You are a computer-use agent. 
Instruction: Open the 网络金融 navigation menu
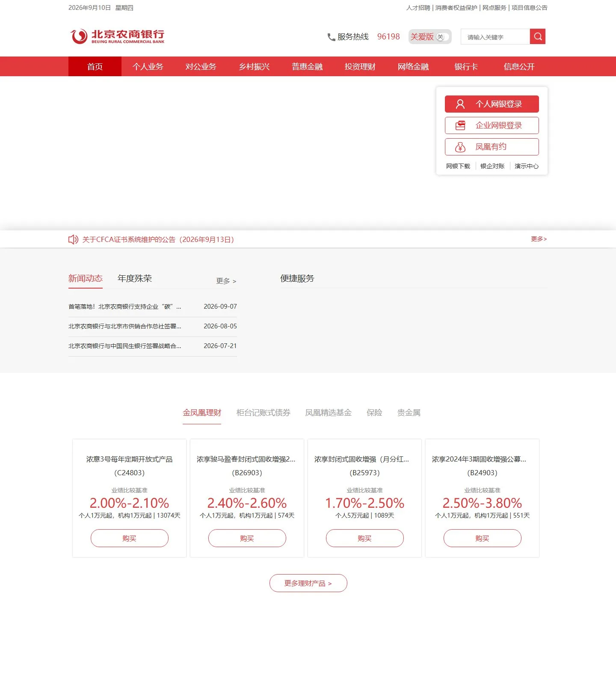coord(413,66)
